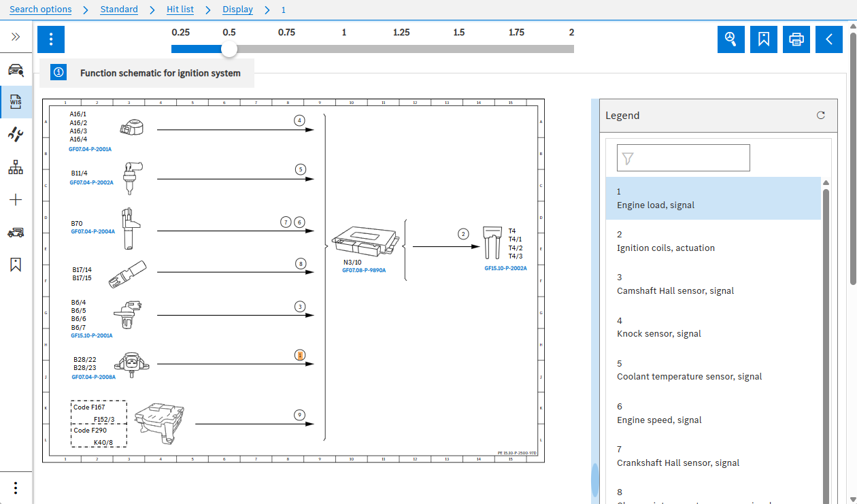Click the N3/10 control unit image
This screenshot has height=504, width=857.
point(365,240)
